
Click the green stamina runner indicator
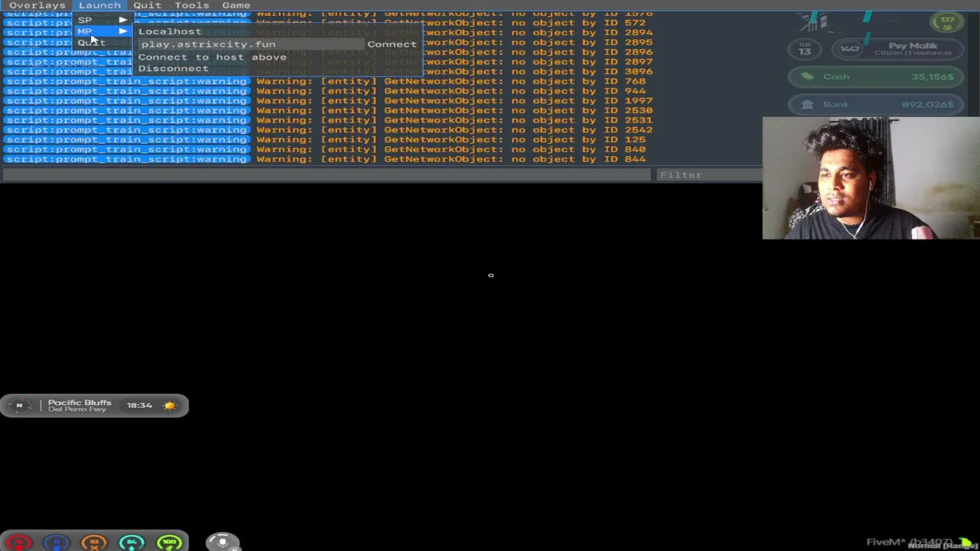(x=169, y=543)
